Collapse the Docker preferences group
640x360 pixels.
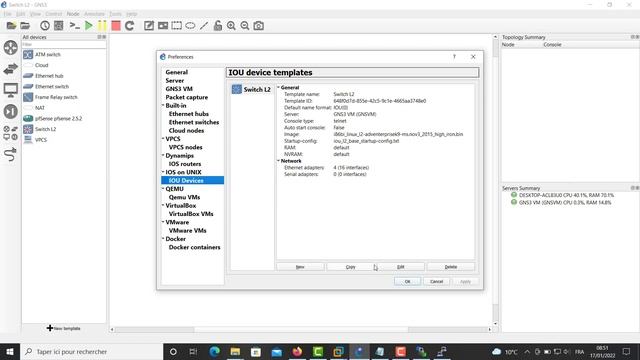(x=163, y=239)
